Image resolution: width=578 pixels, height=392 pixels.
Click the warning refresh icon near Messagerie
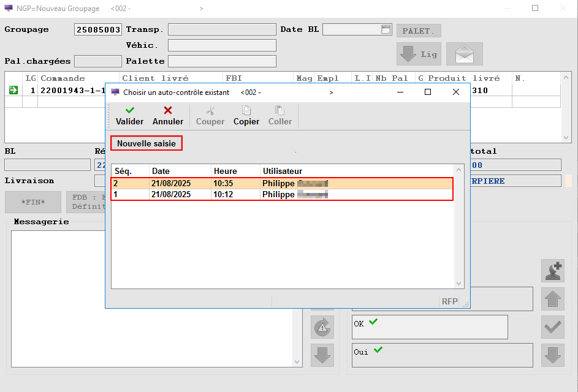(x=322, y=327)
